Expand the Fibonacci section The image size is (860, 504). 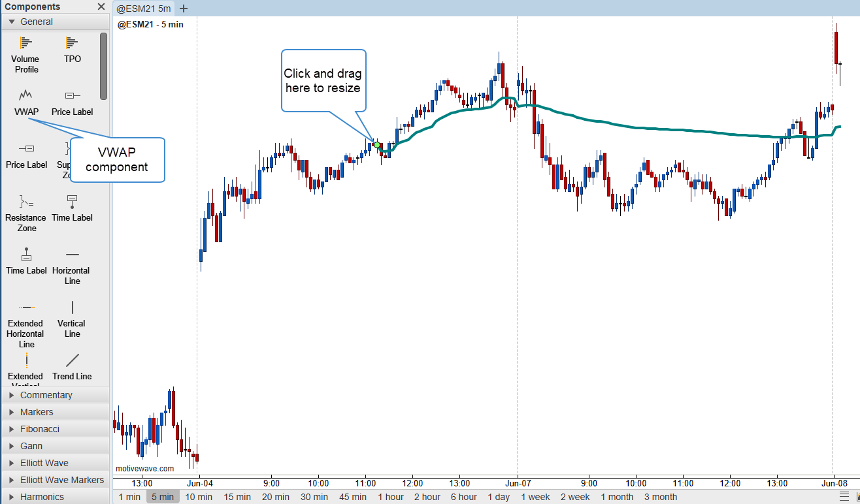click(x=39, y=429)
